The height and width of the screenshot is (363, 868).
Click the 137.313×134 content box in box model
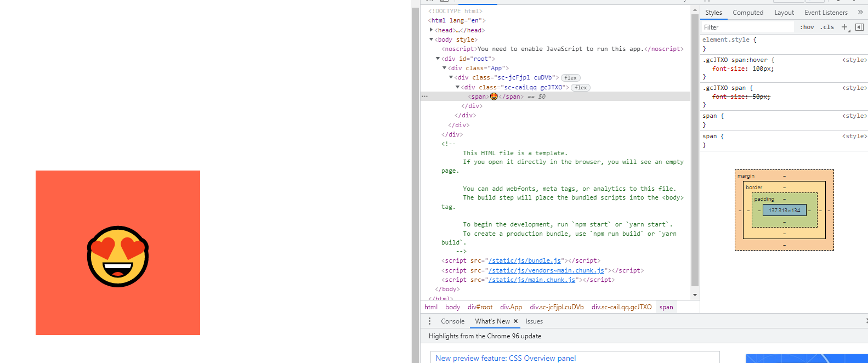coord(784,210)
